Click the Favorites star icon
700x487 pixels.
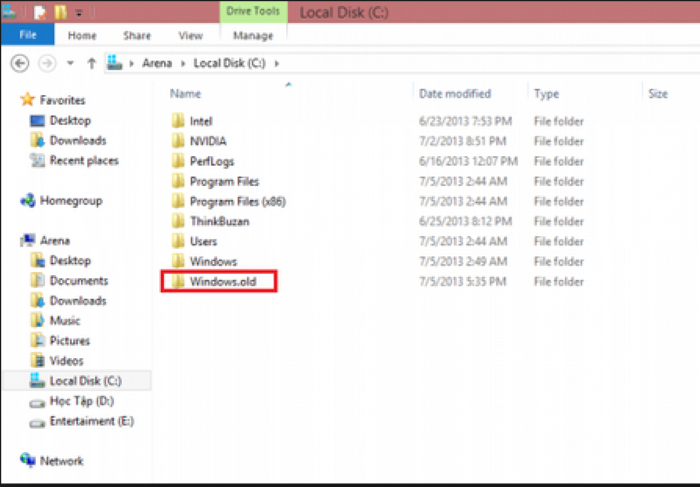click(x=28, y=99)
